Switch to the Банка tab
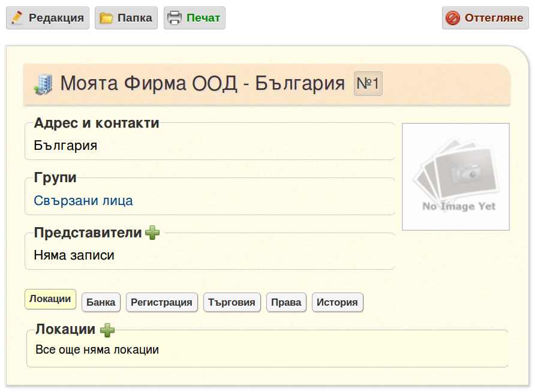 [x=101, y=302]
